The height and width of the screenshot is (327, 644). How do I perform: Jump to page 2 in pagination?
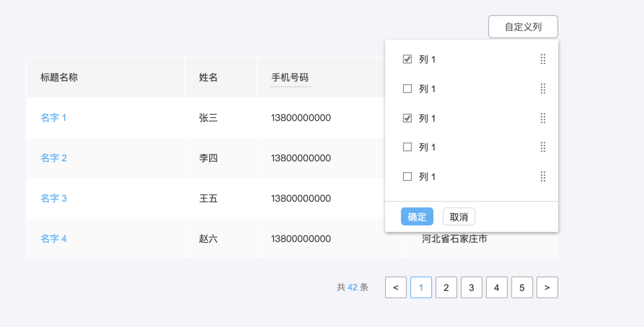pyautogui.click(x=446, y=287)
